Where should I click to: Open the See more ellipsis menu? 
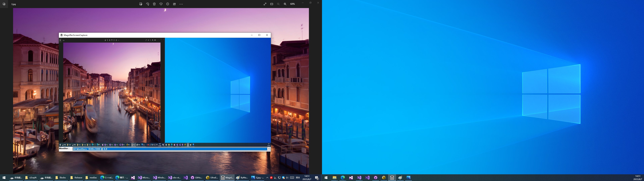[181, 4]
